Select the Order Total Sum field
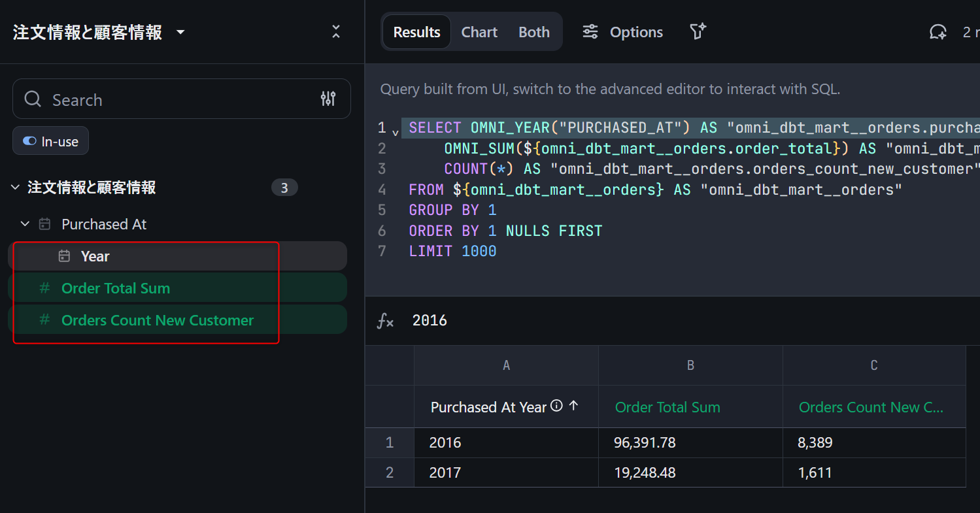The height and width of the screenshot is (513, 980). pos(116,288)
